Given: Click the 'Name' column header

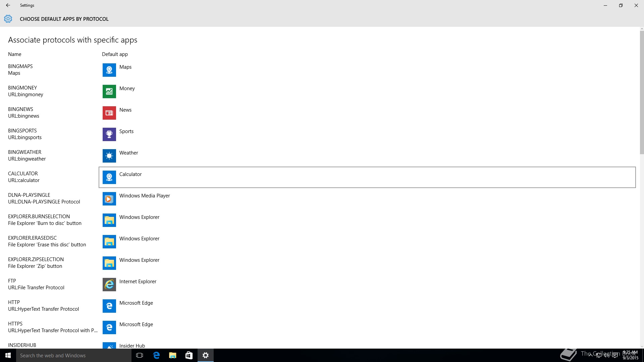Looking at the screenshot, I should point(15,54).
